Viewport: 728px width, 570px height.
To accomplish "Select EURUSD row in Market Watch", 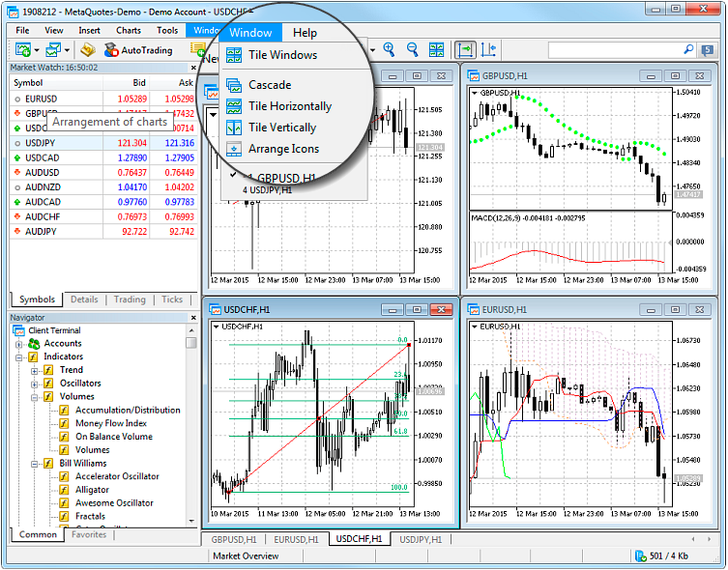I will (103, 99).
